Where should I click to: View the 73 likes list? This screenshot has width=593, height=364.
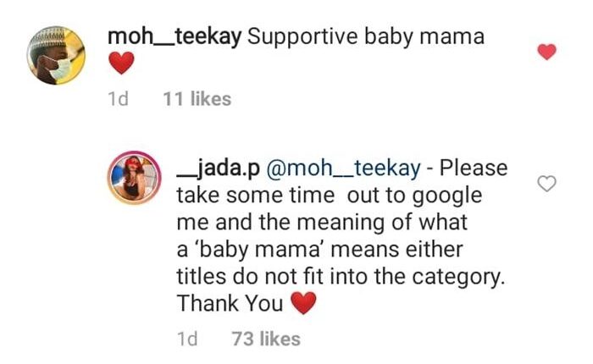pos(266,339)
